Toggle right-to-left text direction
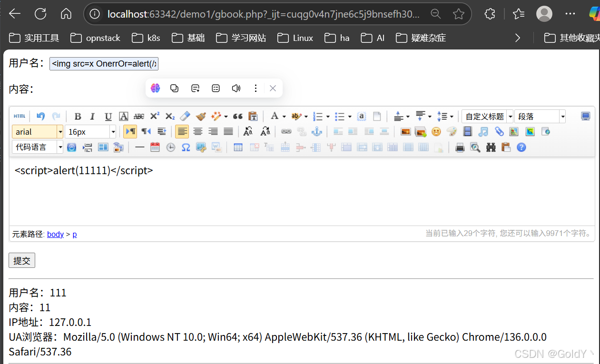 (146, 132)
